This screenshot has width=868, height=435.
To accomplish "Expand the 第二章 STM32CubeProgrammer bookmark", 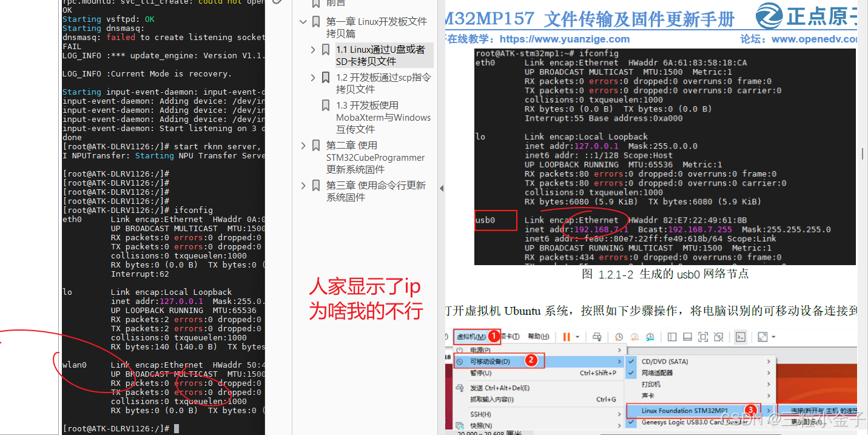I will click(303, 146).
